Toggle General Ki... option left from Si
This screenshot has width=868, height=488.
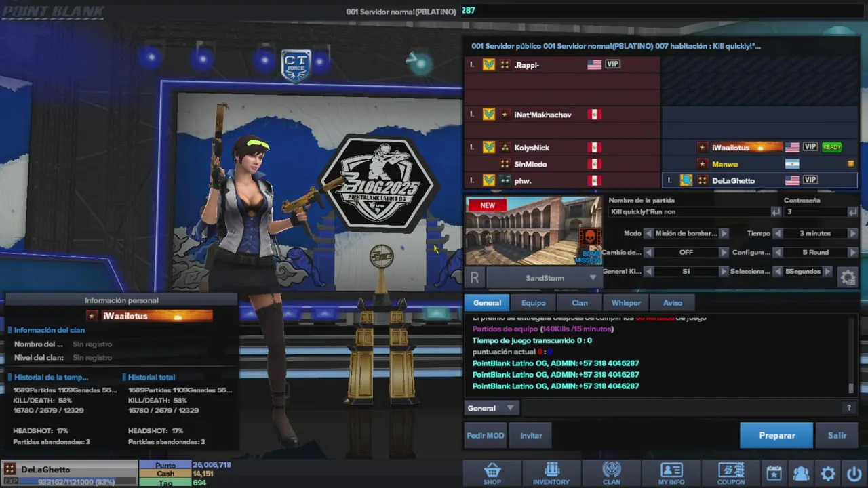click(x=648, y=271)
